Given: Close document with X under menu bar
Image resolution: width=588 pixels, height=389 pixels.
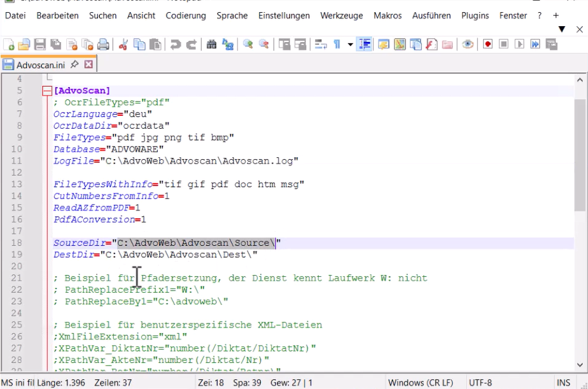Looking at the screenshot, I should (x=579, y=29).
